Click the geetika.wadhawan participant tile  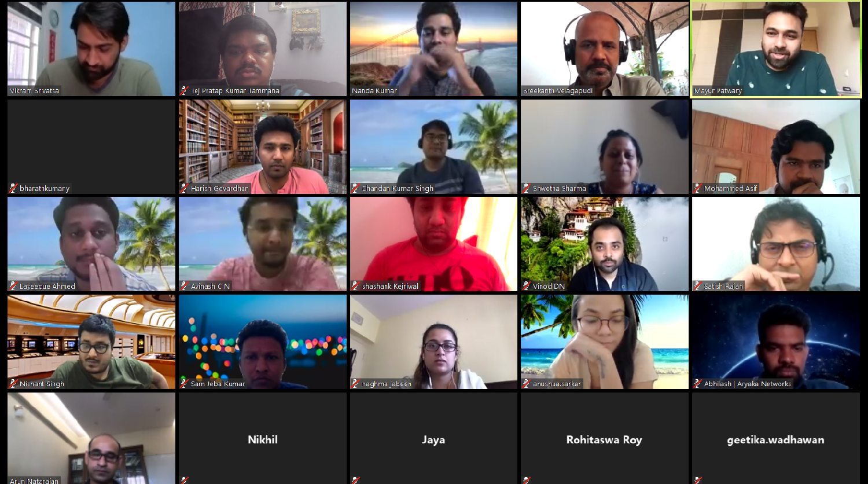[x=776, y=438]
